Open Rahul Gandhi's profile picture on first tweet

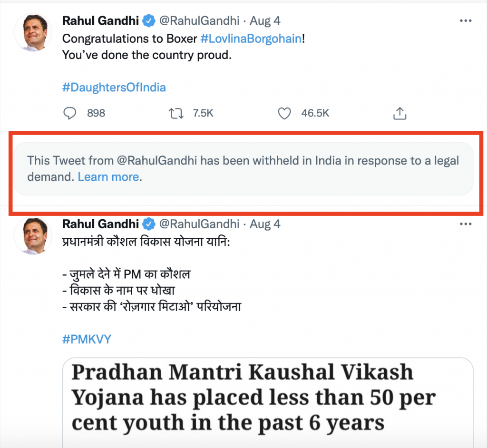click(x=33, y=33)
